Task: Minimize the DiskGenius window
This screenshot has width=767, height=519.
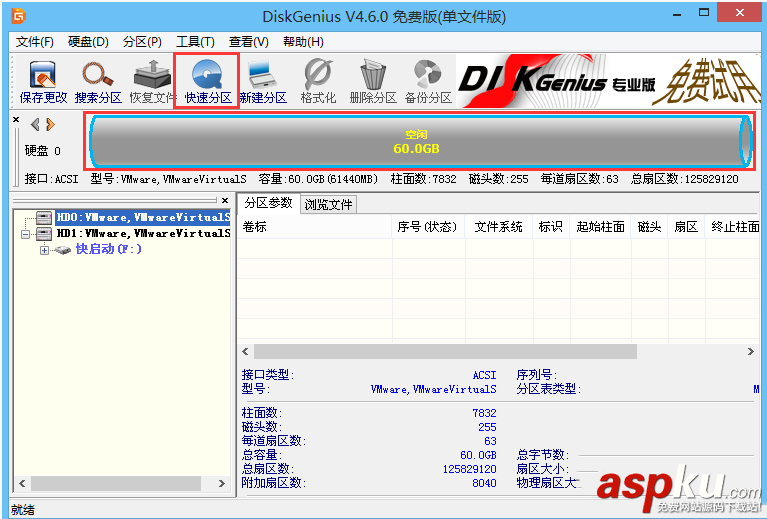Action: (x=677, y=14)
